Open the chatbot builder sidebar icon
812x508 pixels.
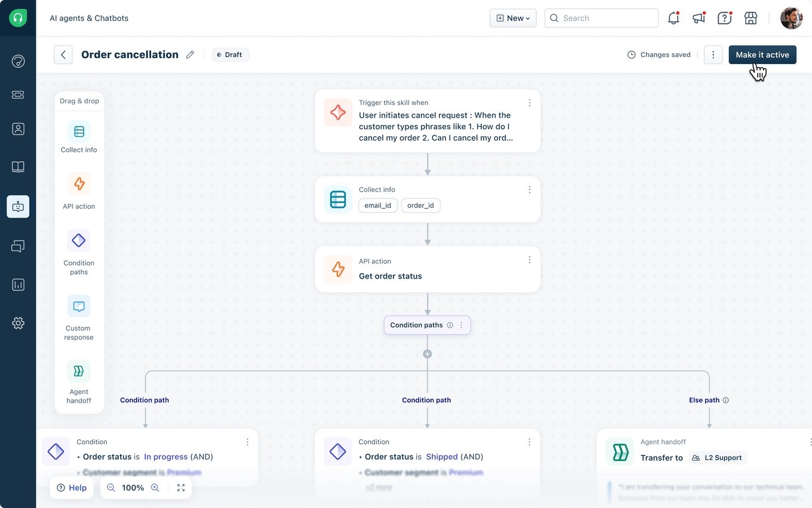18,207
